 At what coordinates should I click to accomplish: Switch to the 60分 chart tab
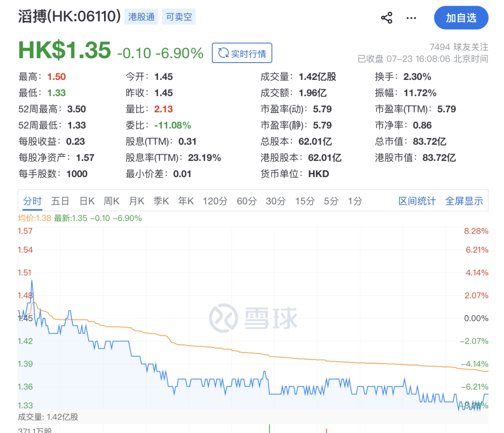(246, 201)
